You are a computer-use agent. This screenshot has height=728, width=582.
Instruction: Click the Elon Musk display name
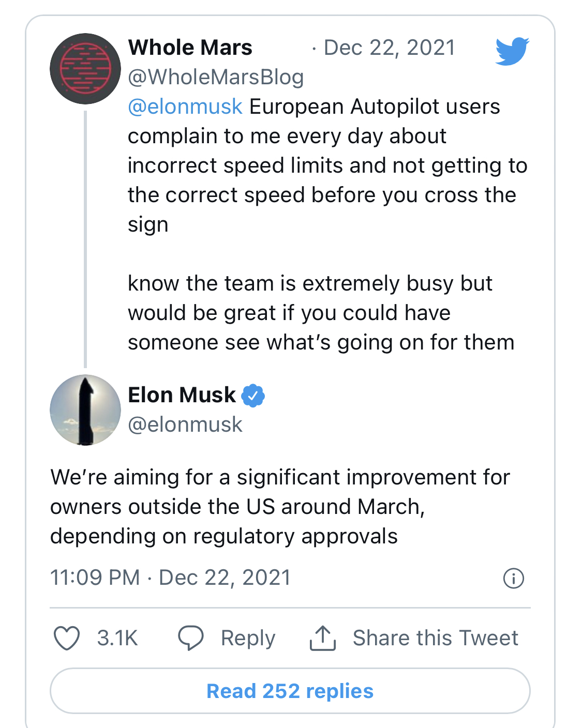182,395
